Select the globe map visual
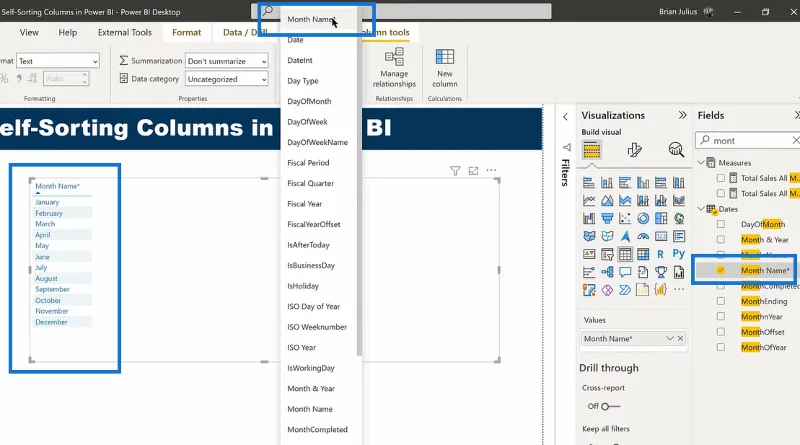This screenshot has width=800, height=445. (x=679, y=218)
